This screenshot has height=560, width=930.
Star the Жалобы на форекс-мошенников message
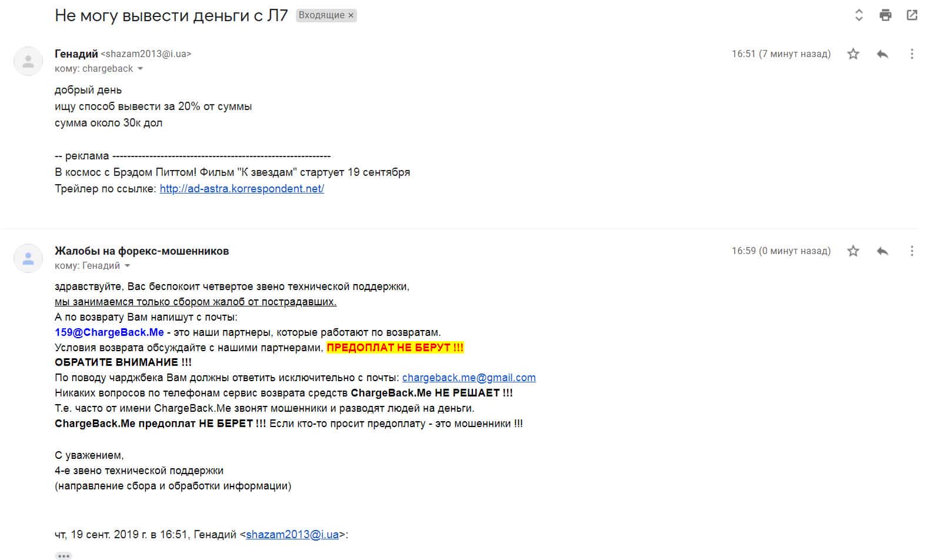853,251
